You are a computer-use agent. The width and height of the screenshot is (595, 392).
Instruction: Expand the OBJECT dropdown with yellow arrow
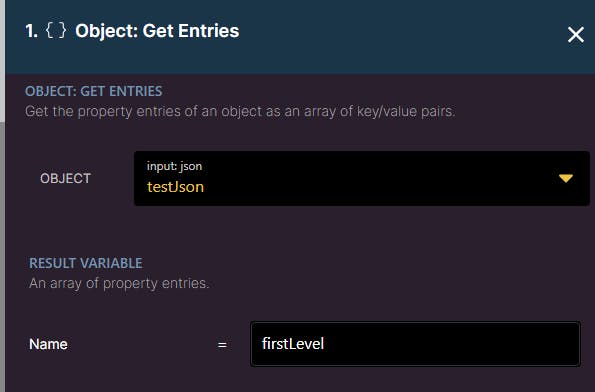(565, 178)
